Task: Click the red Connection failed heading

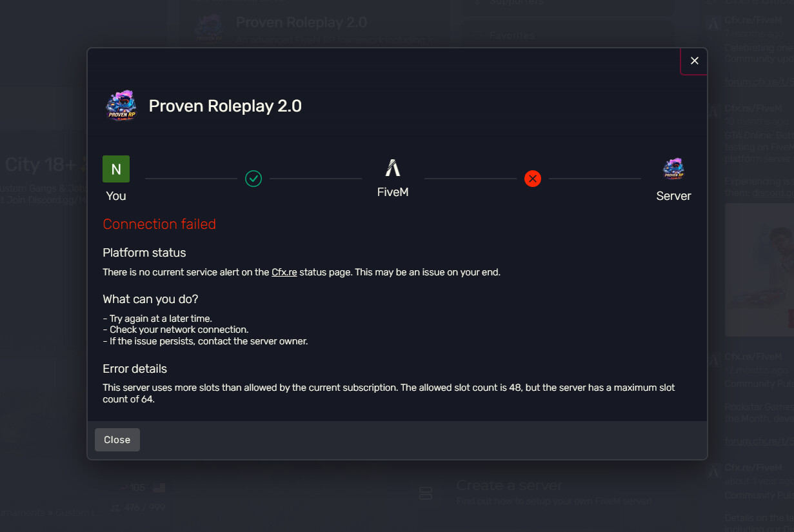Action: pos(159,224)
